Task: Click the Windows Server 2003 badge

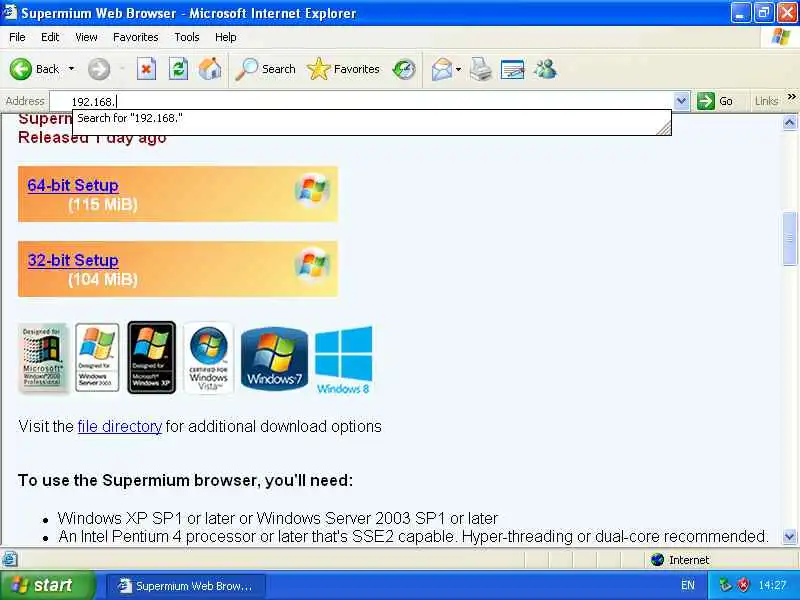Action: (x=97, y=357)
